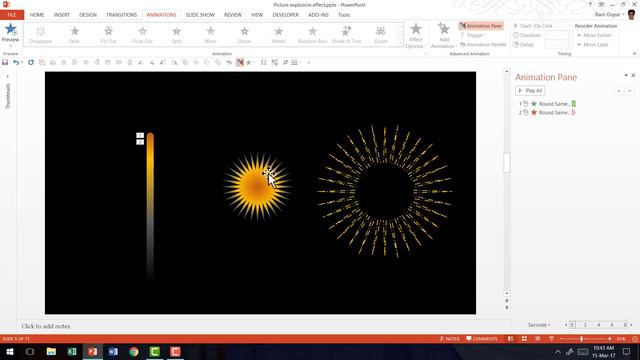Image resolution: width=640 pixels, height=360 pixels.
Task: Open File Explorer from the taskbar
Action: click(x=51, y=351)
